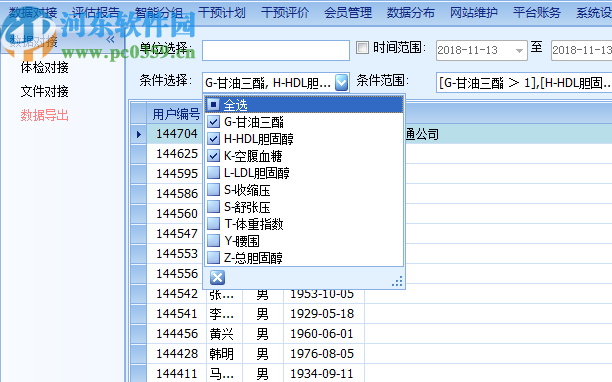Click birth date 1934-09-11 cell

click(324, 373)
